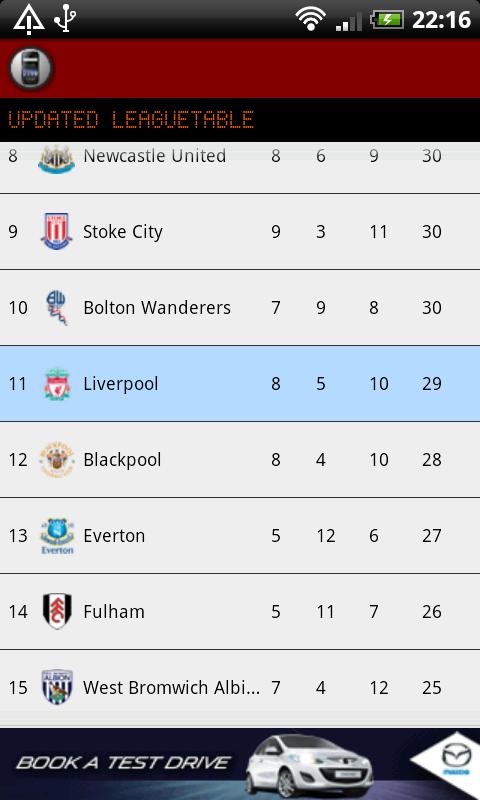Tap the Fulham club crest

tap(57, 611)
